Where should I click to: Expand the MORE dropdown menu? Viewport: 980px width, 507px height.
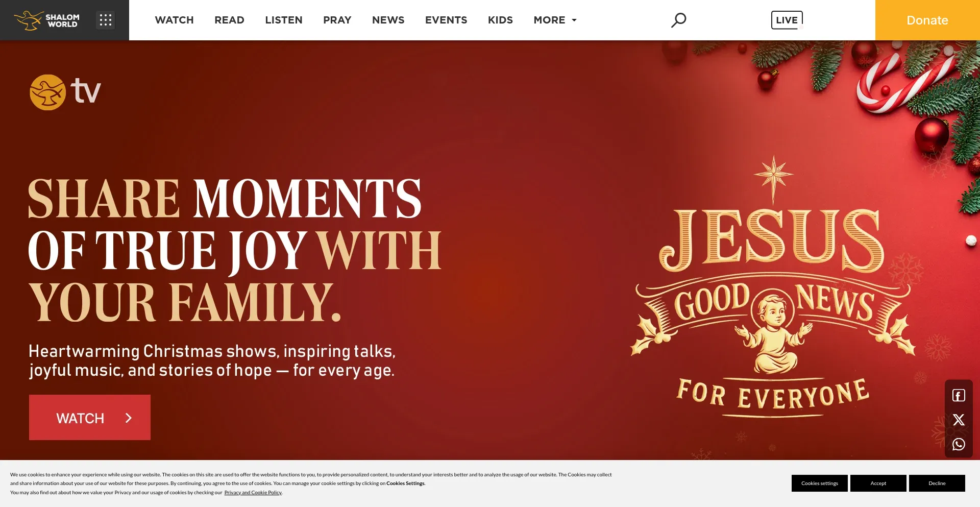point(555,20)
